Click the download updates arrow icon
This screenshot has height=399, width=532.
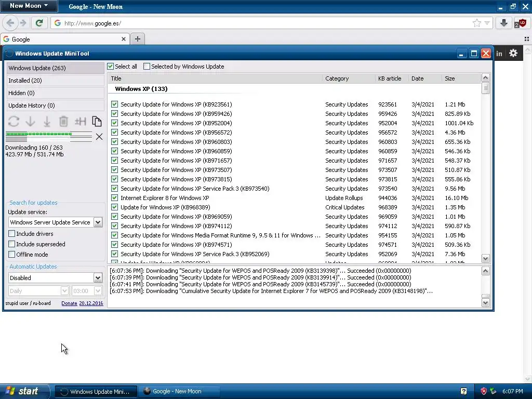(x=30, y=121)
